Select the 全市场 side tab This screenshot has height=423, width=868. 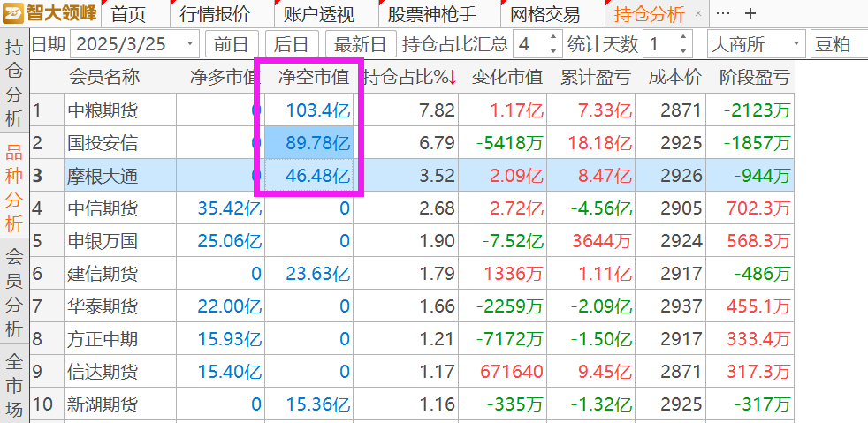pos(14,386)
